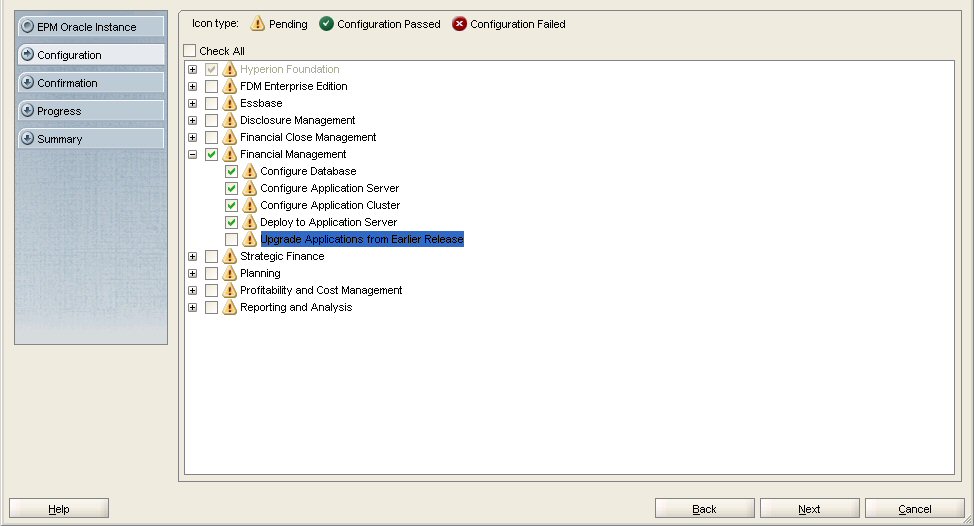The width and height of the screenshot is (974, 526).
Task: Click the EPM Oracle Instance step icon
Action: [27, 26]
